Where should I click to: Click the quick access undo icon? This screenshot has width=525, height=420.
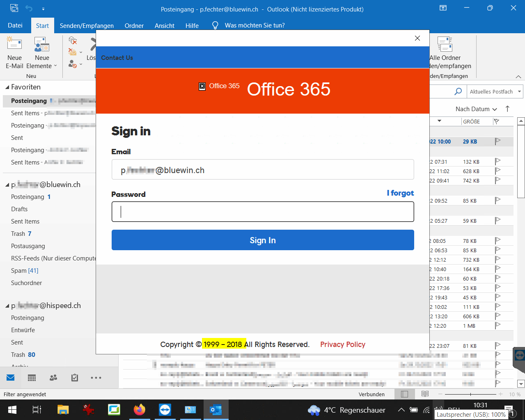coord(29,8)
